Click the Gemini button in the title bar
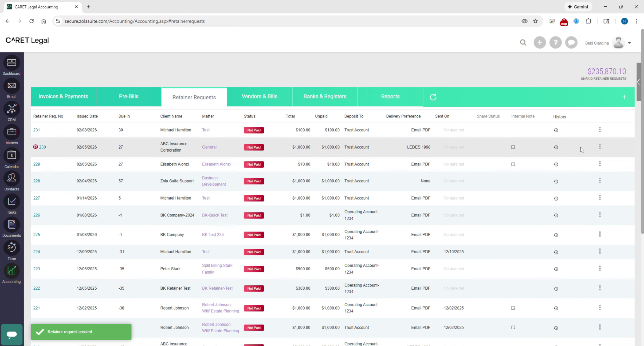This screenshot has width=644, height=346. coord(578,7)
